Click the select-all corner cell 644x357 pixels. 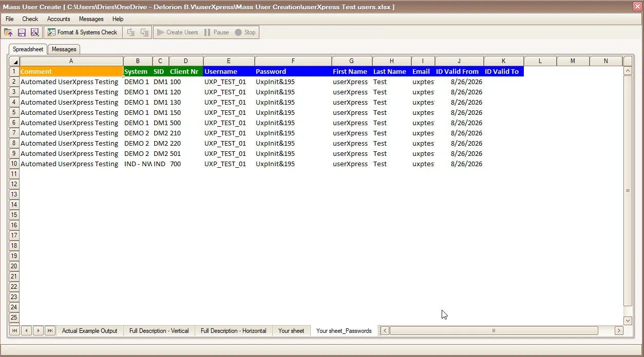[x=14, y=61]
